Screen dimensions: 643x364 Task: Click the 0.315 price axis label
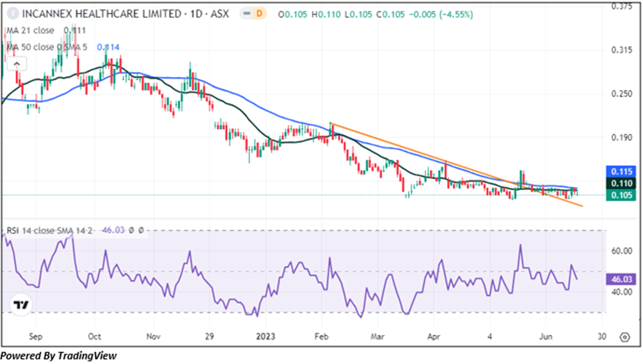tap(622, 50)
